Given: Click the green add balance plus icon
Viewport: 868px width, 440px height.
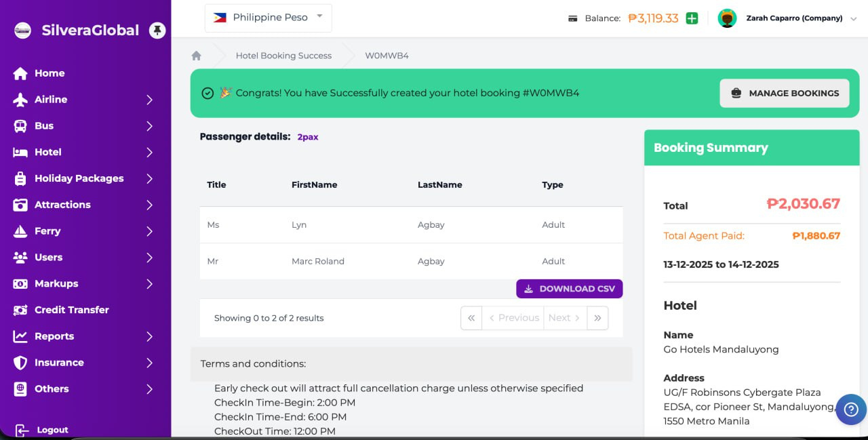Looking at the screenshot, I should tap(692, 18).
